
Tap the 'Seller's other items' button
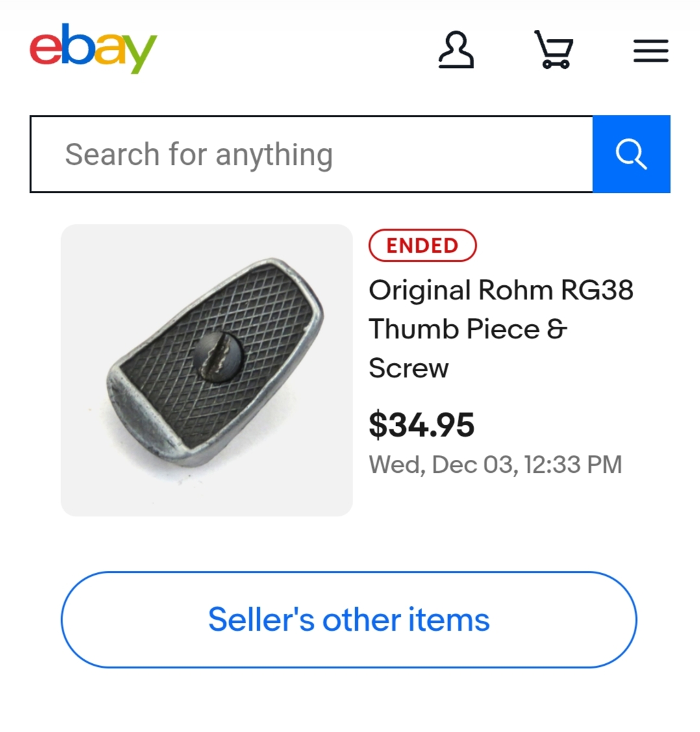[349, 620]
